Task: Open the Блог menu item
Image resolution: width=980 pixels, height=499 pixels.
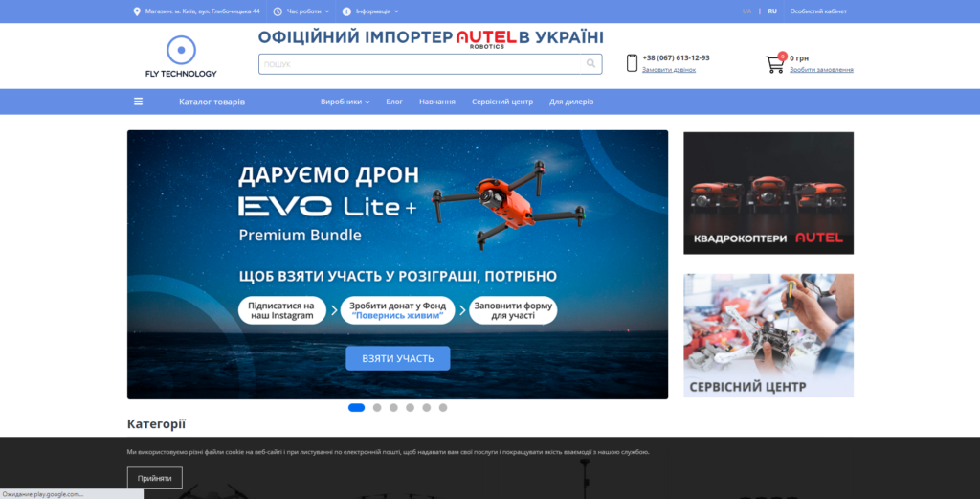Action: pos(394,102)
